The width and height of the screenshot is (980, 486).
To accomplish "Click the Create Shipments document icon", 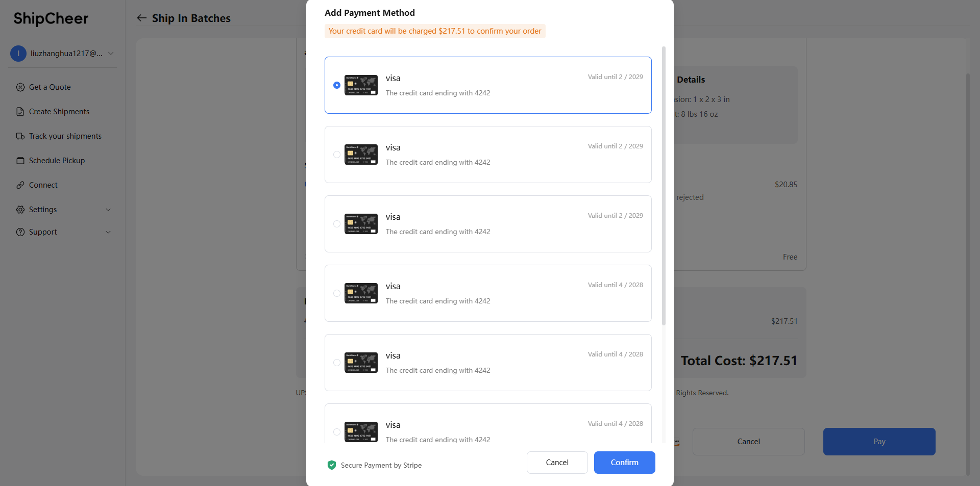I will tap(20, 112).
